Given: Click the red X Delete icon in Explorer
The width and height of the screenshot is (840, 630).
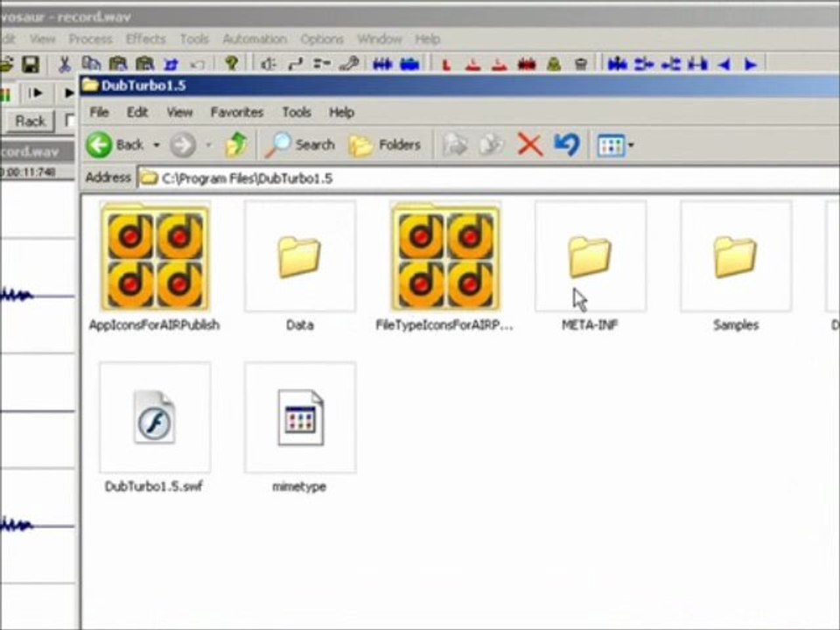Looking at the screenshot, I should (x=530, y=144).
